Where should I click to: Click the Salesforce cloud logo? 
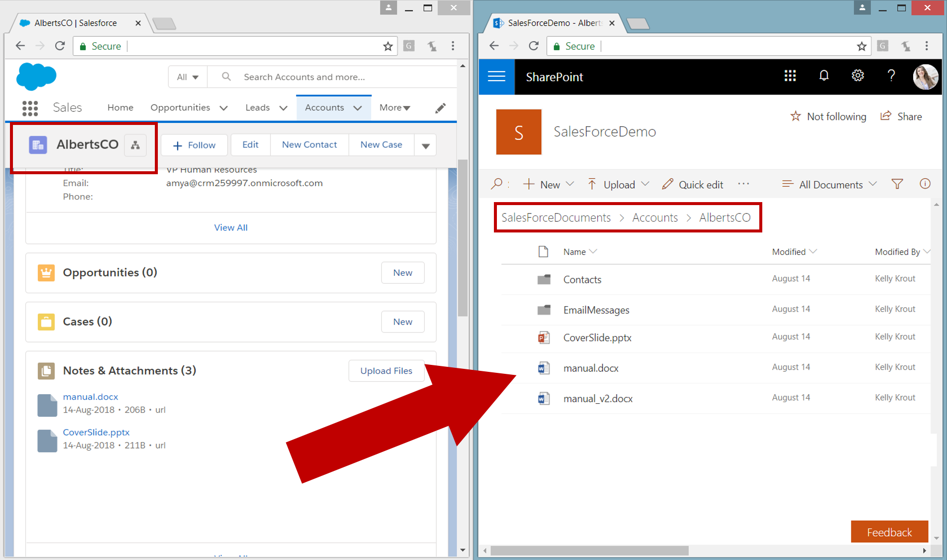click(x=35, y=76)
